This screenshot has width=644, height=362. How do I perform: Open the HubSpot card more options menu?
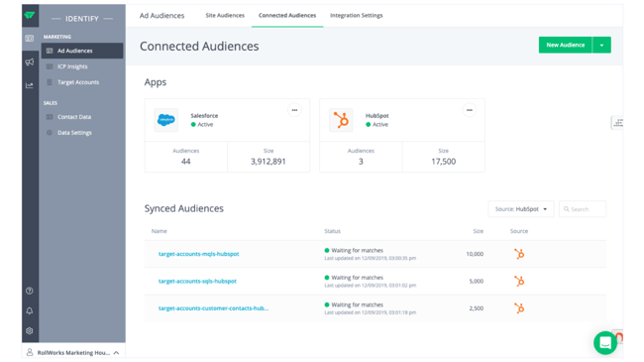470,110
